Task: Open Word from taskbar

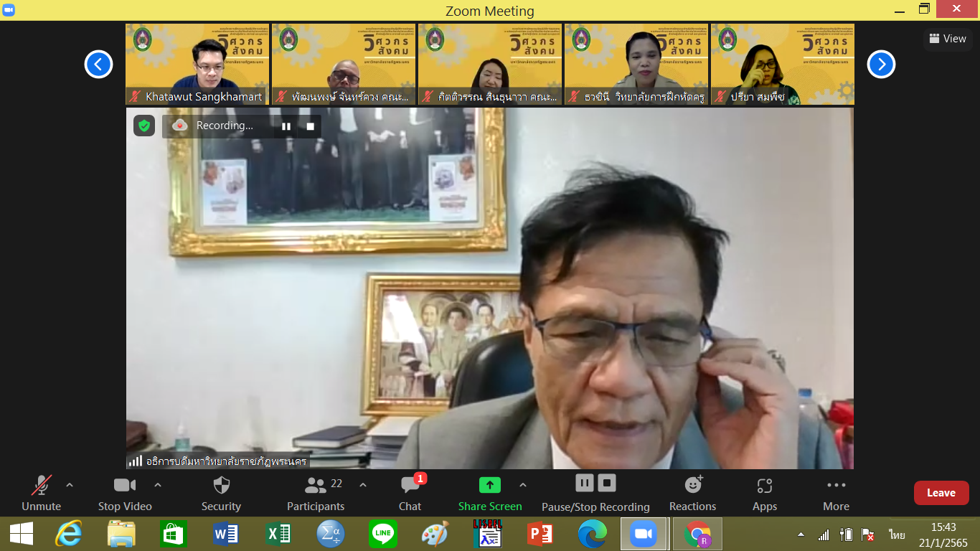Action: [226, 534]
